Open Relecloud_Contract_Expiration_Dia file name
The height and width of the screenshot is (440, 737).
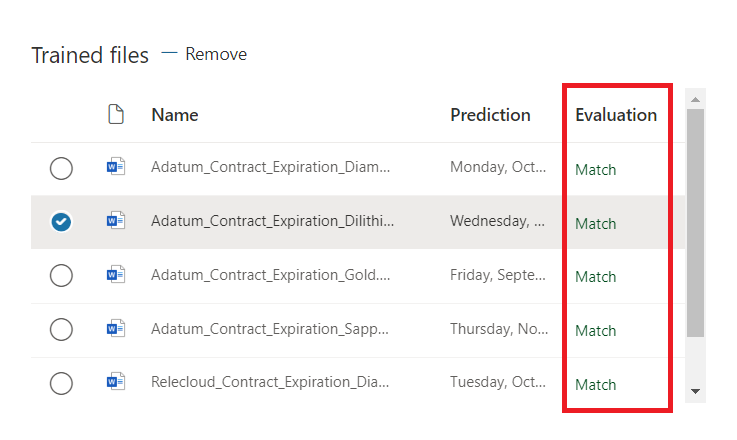(270, 383)
